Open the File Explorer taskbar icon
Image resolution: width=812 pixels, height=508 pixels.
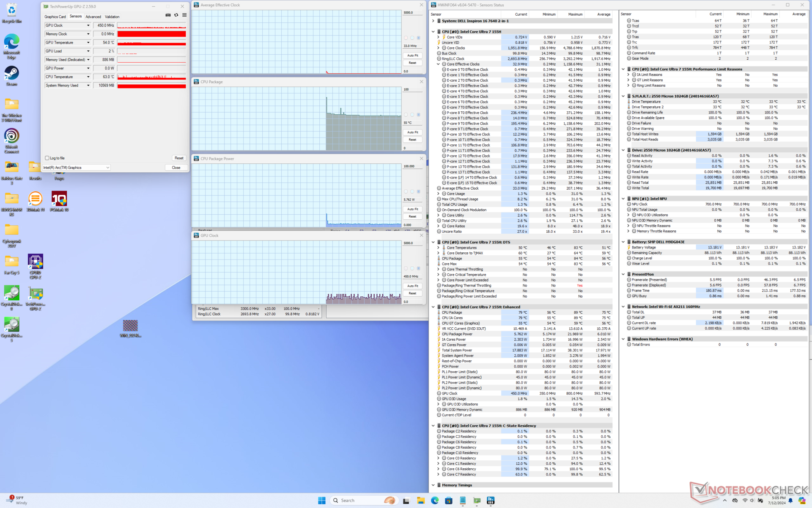coord(420,500)
